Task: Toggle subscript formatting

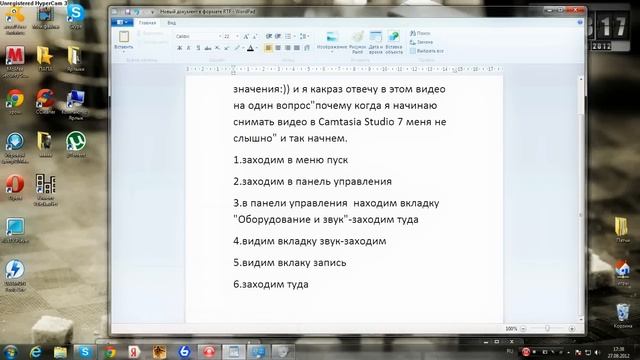Action: click(217, 48)
